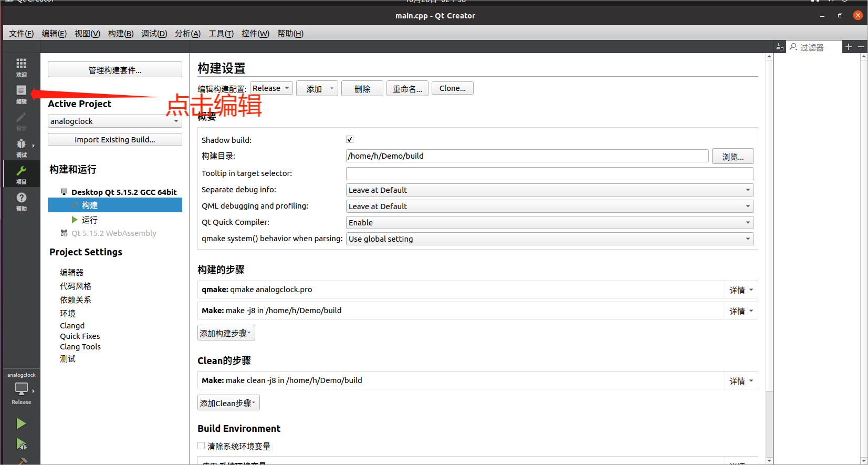The image size is (868, 465).
Task: Open the 添加 dropdown button
Action: (317, 89)
